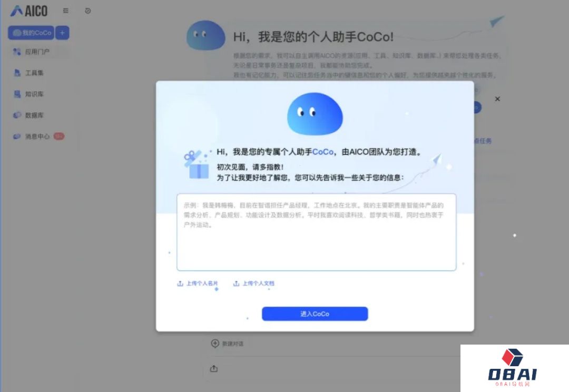Click the CoCo avatar in page header
The image size is (569, 392).
tap(206, 35)
